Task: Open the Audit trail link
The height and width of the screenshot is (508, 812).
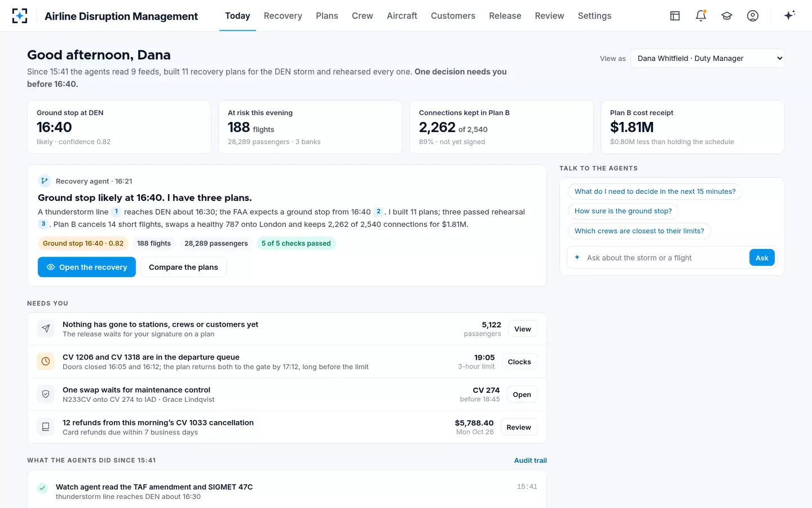Action: [x=531, y=461]
